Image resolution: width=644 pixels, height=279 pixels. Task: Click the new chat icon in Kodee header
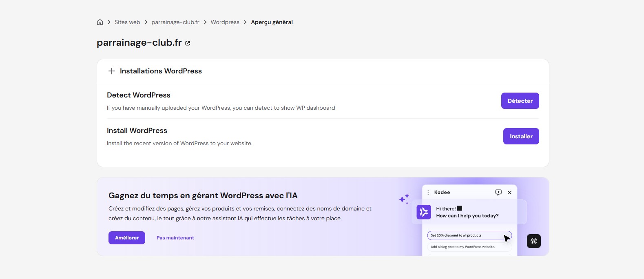tap(498, 193)
